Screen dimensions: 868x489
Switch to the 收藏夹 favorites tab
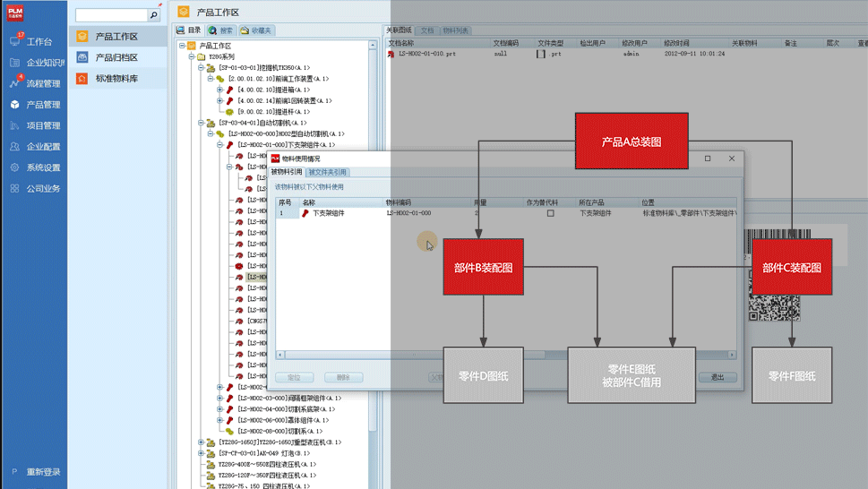(x=255, y=30)
